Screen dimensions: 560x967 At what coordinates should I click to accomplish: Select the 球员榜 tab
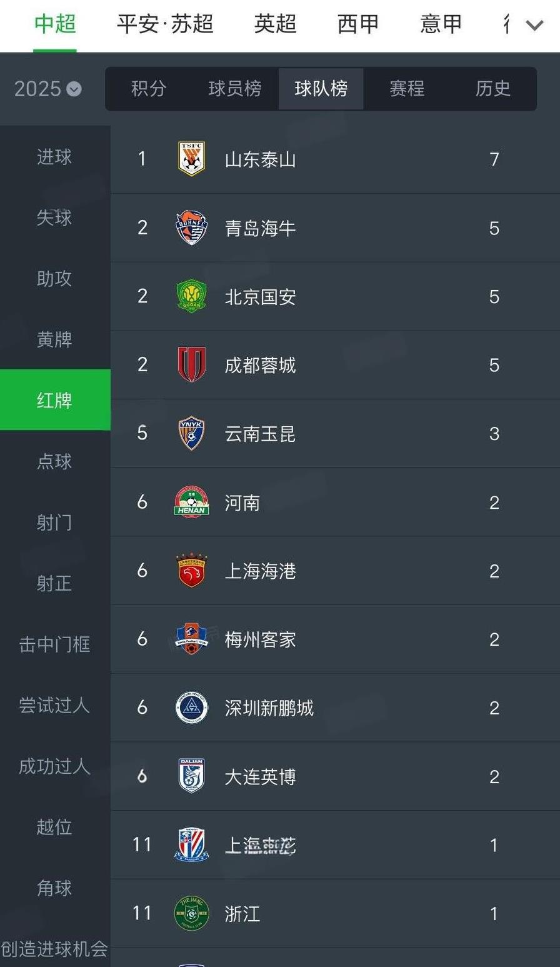click(235, 89)
